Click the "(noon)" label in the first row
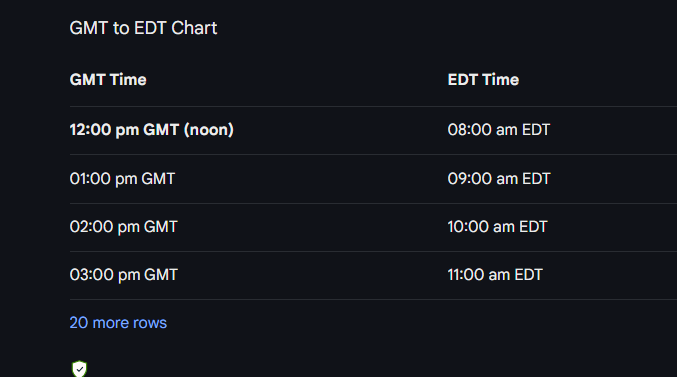This screenshot has height=377, width=677. point(209,130)
